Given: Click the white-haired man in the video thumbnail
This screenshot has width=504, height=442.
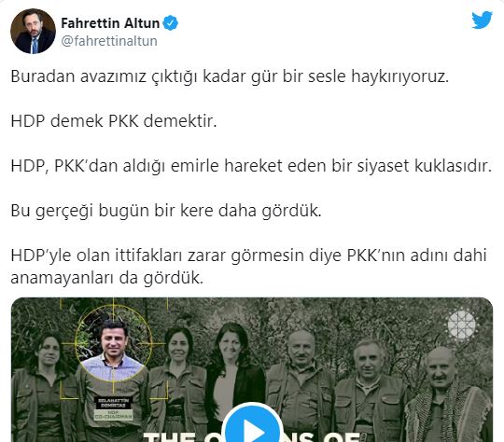Looking at the screenshot, I should tap(370, 392).
